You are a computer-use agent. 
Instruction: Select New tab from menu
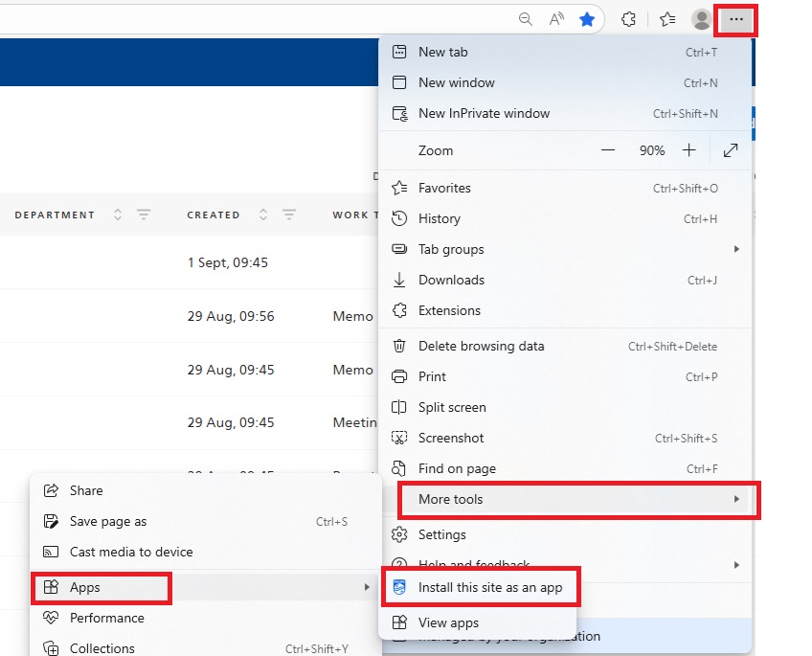[x=564, y=53]
